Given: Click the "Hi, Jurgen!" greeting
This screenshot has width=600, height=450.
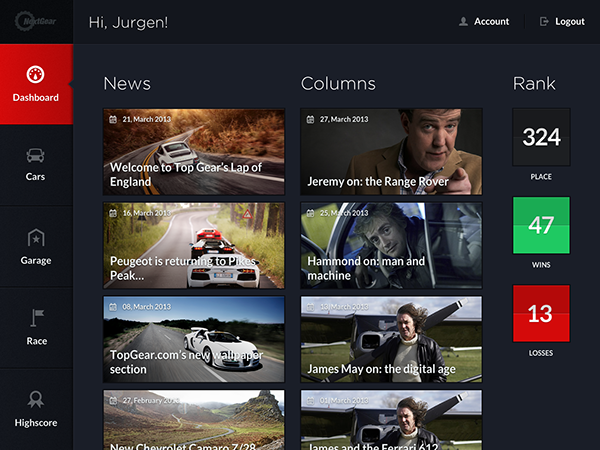Looking at the screenshot, I should [x=128, y=22].
